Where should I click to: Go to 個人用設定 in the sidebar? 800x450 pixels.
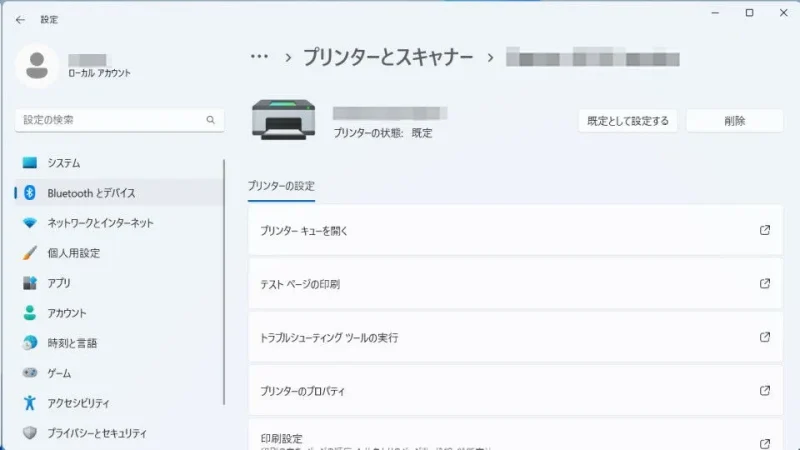pos(73,253)
